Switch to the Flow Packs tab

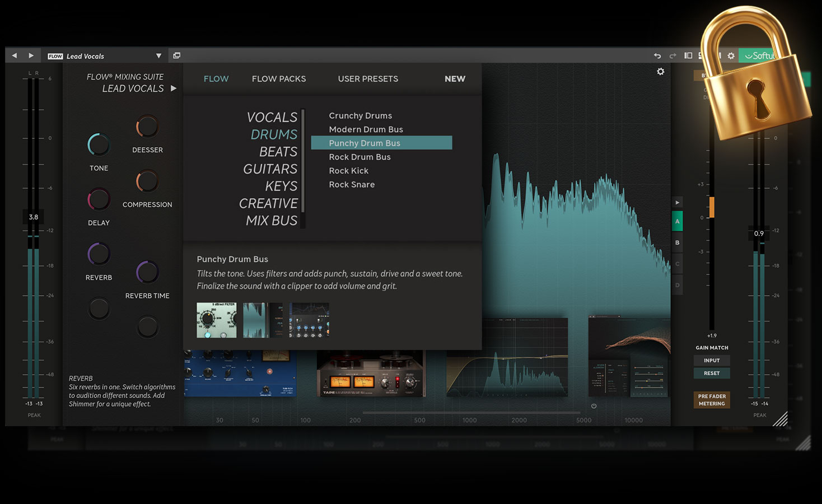click(x=278, y=79)
